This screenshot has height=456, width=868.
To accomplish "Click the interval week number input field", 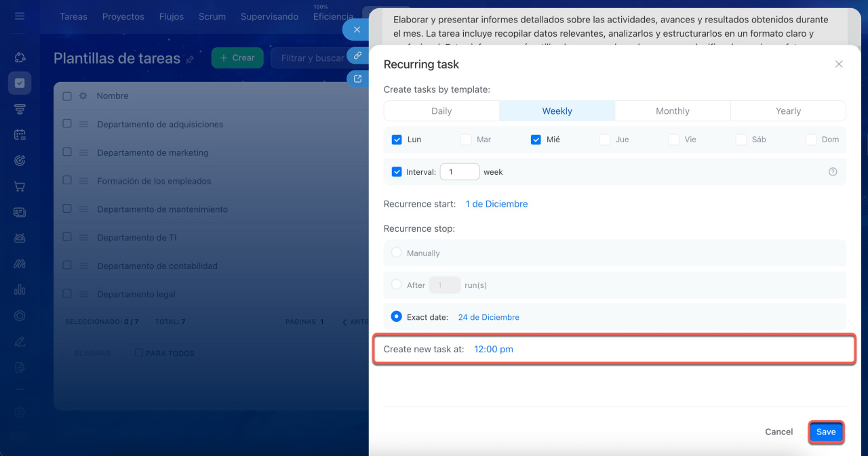I will click(460, 172).
